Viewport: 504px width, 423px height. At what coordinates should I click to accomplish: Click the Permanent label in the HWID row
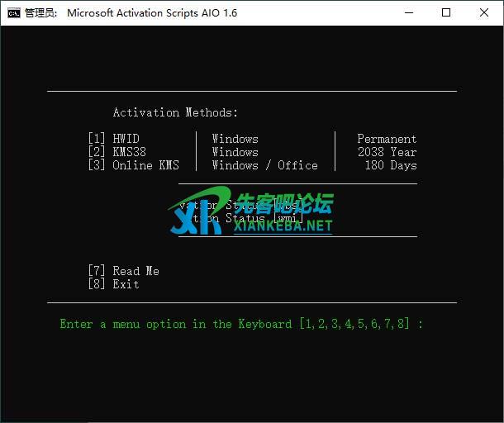click(x=387, y=139)
